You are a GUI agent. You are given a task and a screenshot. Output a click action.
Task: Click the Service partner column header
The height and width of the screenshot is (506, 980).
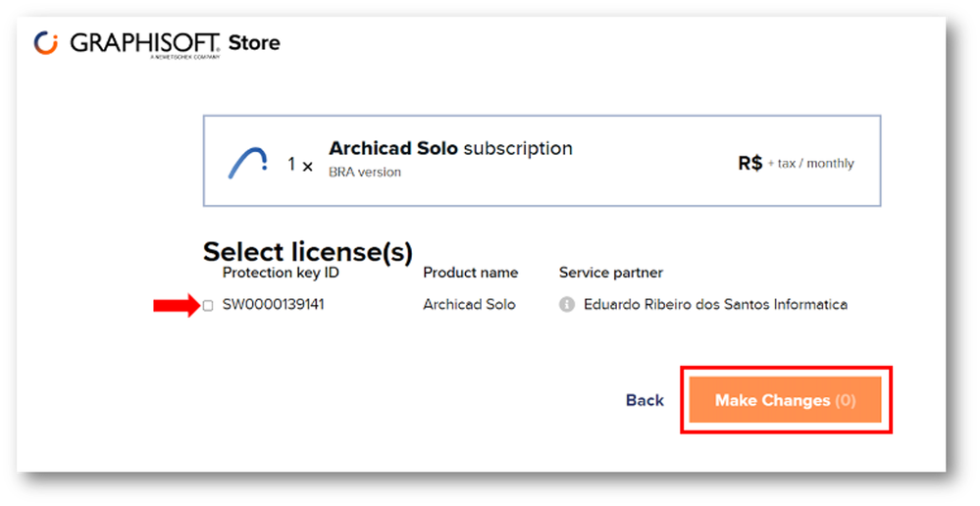pos(610,273)
